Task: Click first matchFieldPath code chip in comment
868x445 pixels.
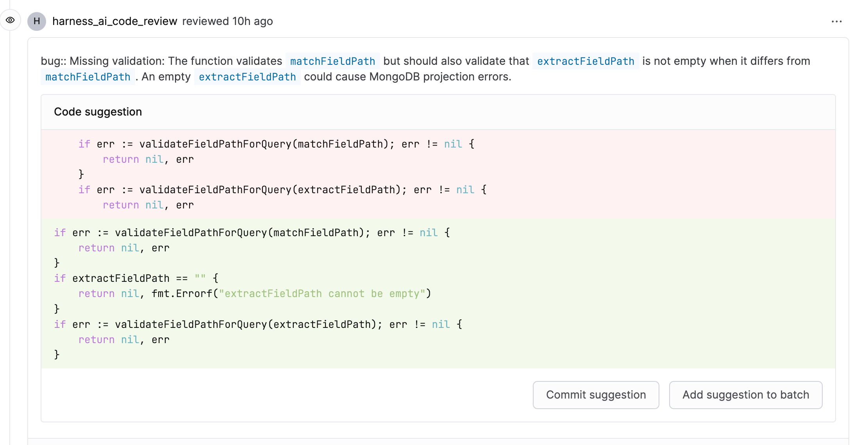Action: point(332,61)
